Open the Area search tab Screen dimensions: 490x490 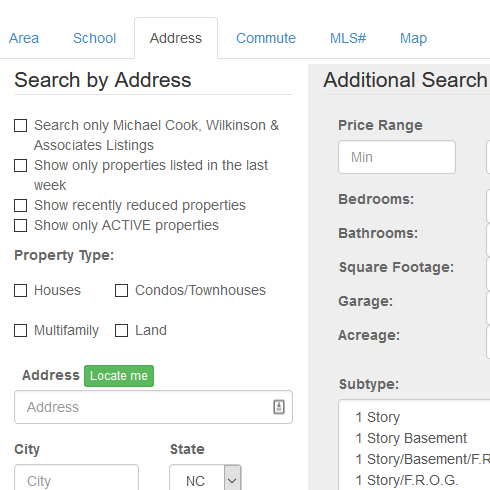tap(24, 38)
